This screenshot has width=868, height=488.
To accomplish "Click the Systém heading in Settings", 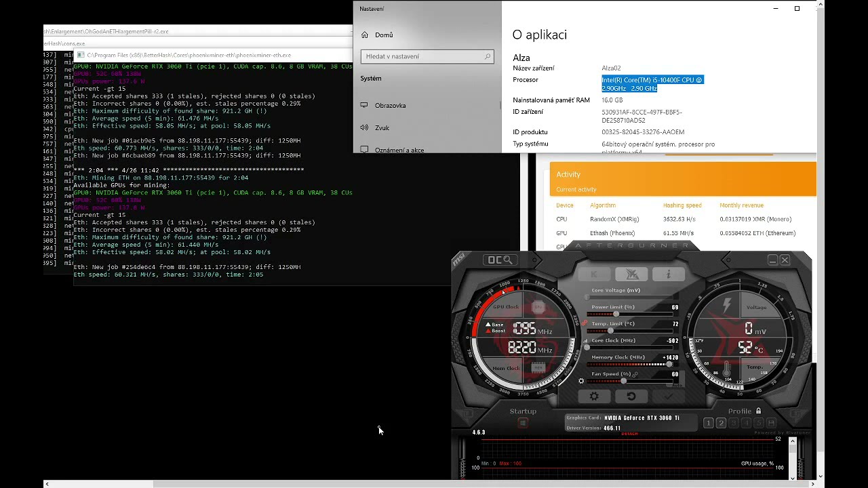I will 371,79.
